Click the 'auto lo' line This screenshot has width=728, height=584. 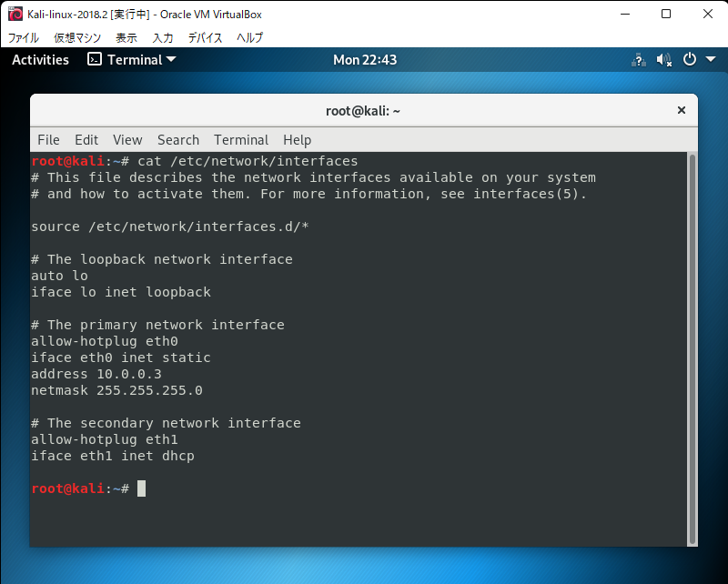click(x=59, y=276)
